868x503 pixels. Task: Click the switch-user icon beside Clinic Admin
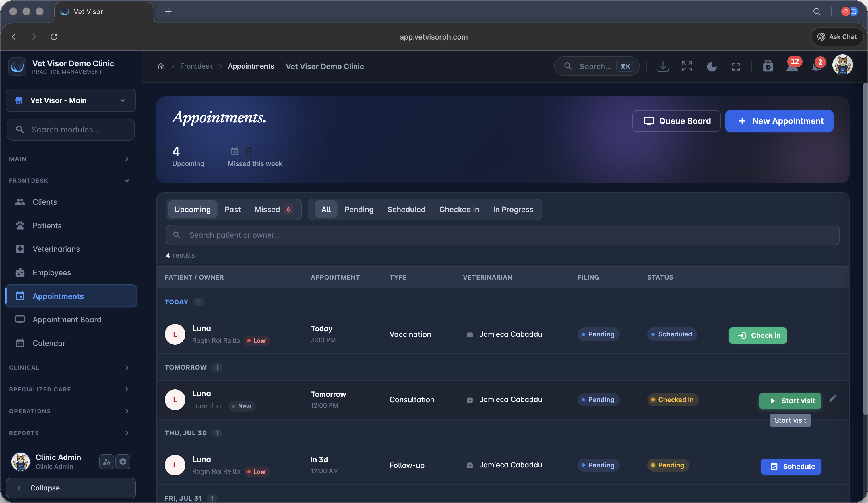coord(106,461)
